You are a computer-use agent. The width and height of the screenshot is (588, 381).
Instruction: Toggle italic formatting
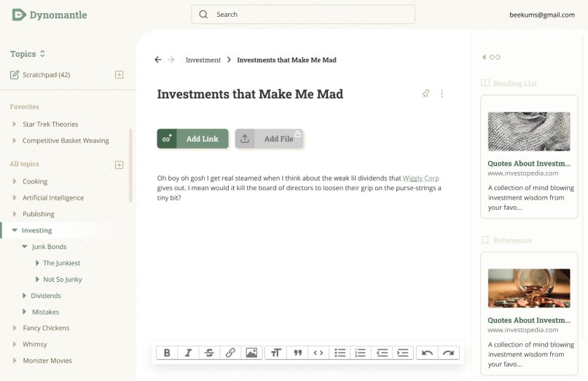pos(188,353)
